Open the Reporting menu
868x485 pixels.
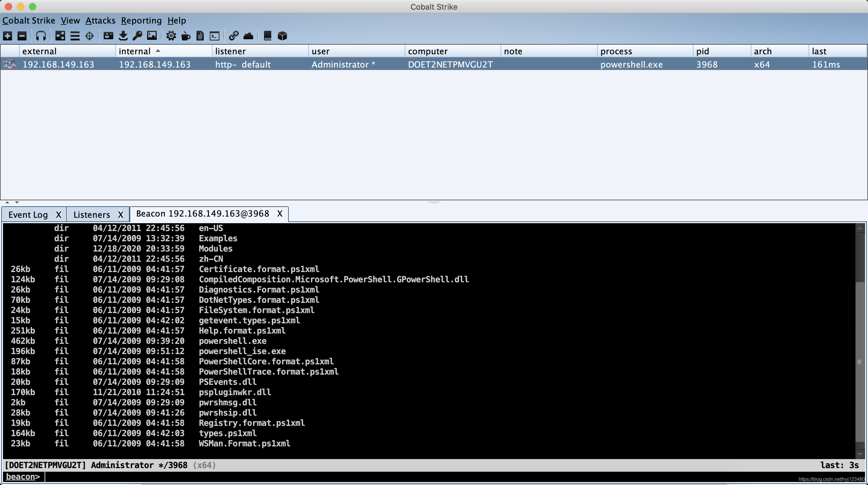pyautogui.click(x=141, y=21)
